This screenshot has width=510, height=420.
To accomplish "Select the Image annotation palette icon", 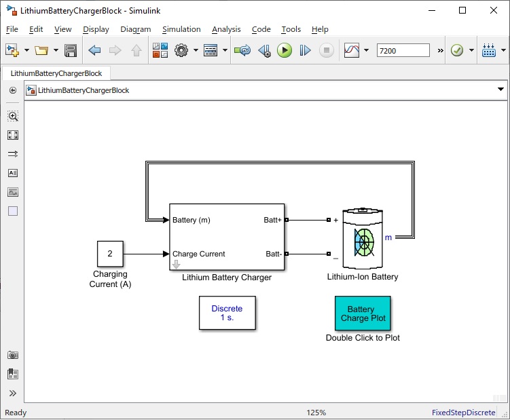I will (x=13, y=192).
